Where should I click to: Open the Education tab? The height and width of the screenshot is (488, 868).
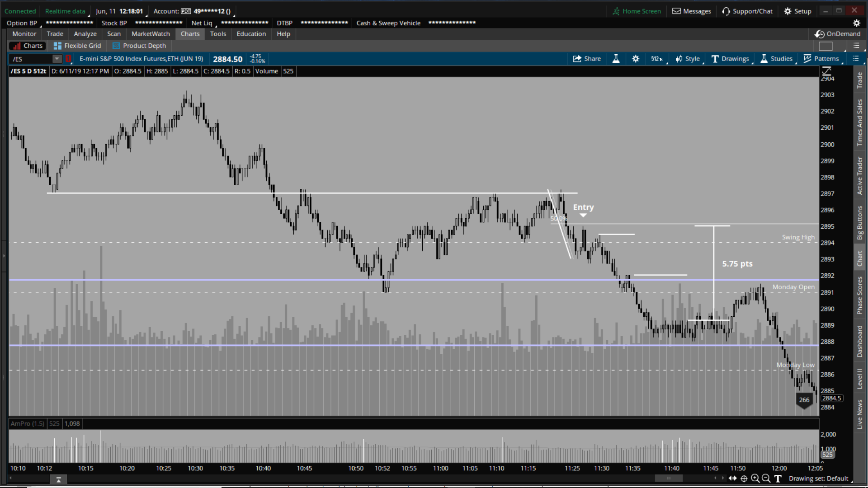point(251,34)
